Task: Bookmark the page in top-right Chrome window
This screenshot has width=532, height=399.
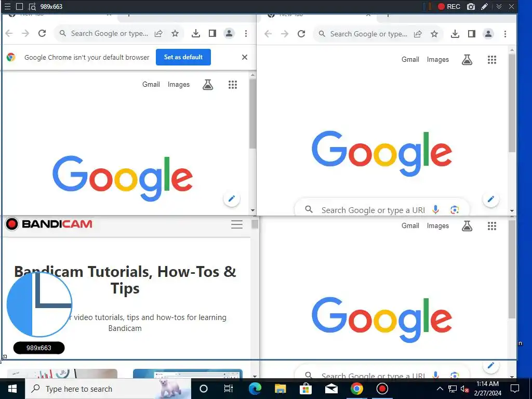Action: click(x=434, y=34)
